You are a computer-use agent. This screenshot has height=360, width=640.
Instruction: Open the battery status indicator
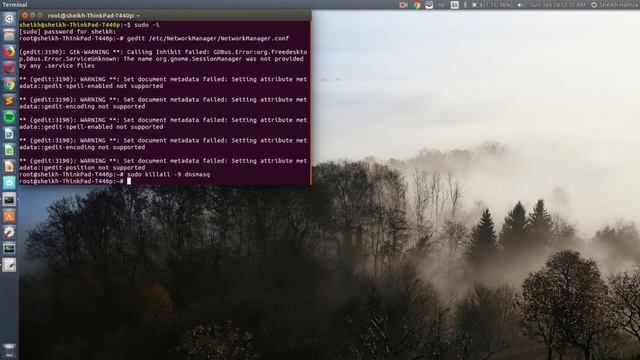click(492, 5)
